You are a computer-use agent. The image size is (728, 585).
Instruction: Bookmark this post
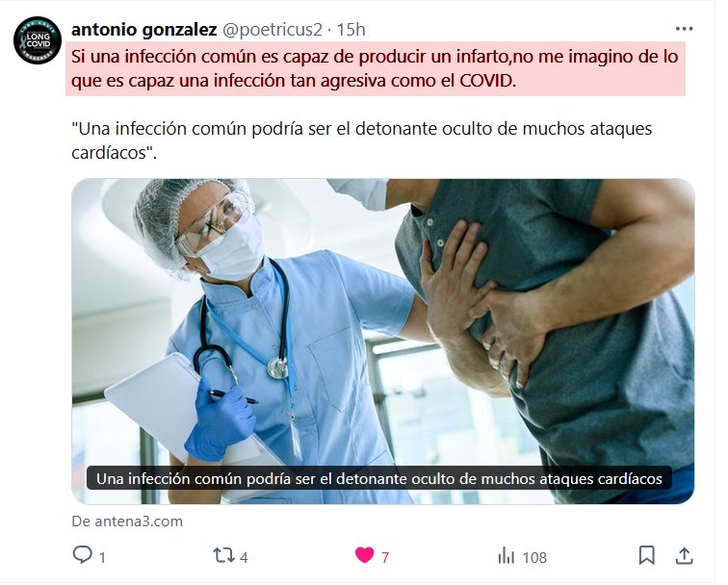tap(647, 555)
